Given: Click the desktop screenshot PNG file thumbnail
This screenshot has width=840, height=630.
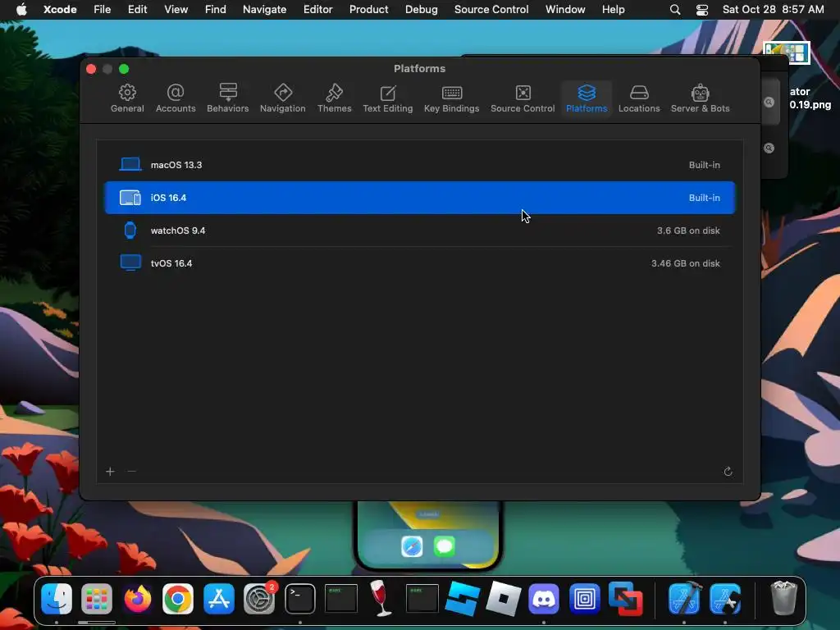Looking at the screenshot, I should 786,52.
